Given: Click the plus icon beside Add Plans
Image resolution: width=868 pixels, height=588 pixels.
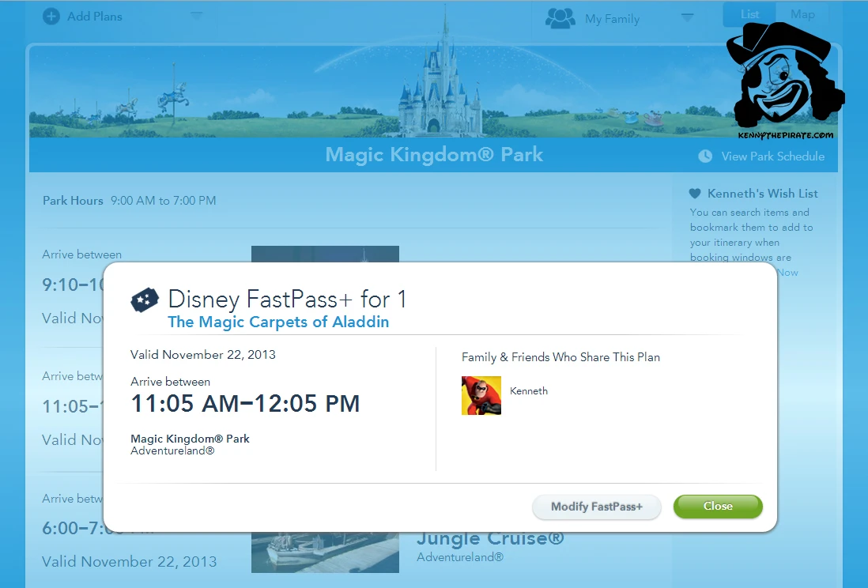Looking at the screenshot, I should coord(51,16).
